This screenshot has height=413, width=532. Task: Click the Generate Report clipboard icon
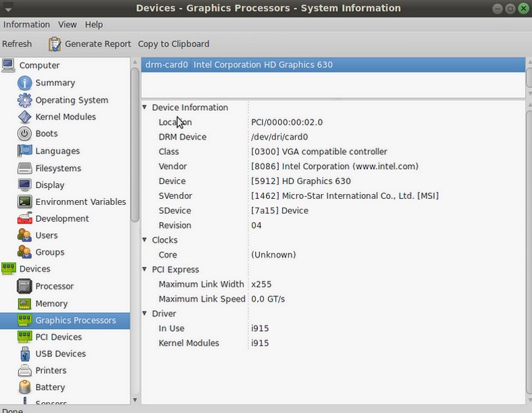point(55,44)
